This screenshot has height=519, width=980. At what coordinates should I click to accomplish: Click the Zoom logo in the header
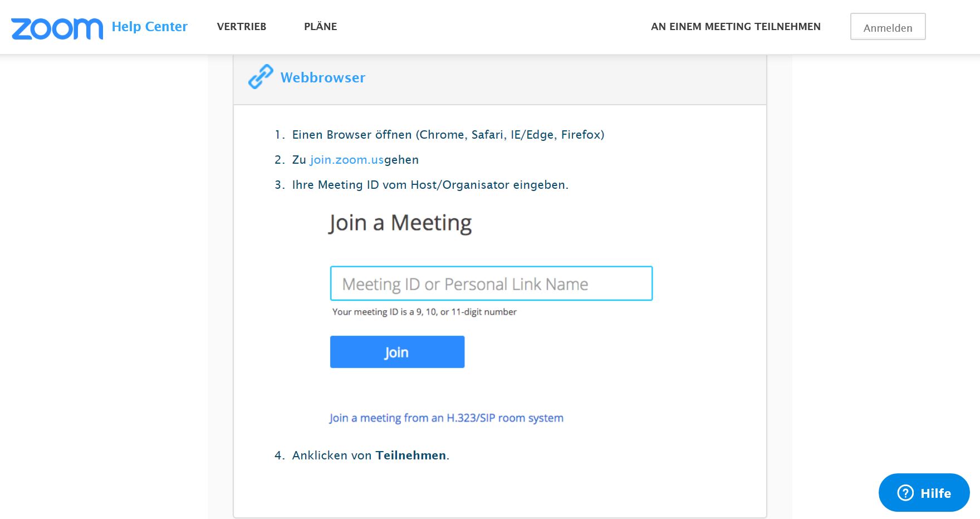[57, 28]
